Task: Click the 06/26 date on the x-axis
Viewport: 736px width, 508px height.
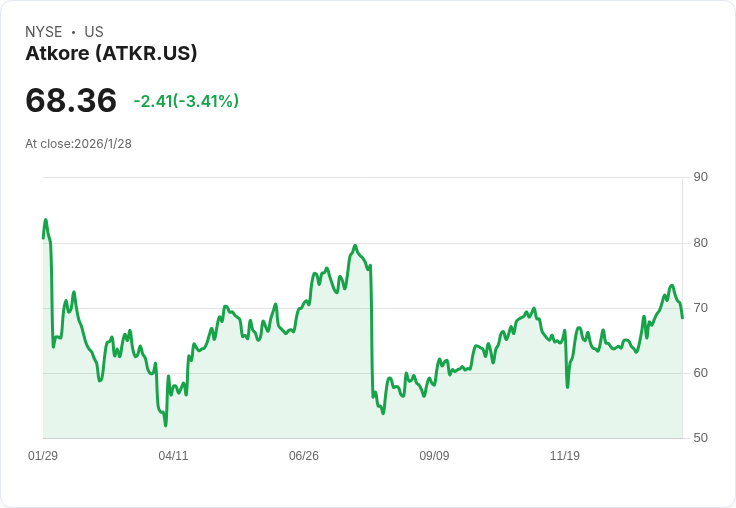Action: 304,455
